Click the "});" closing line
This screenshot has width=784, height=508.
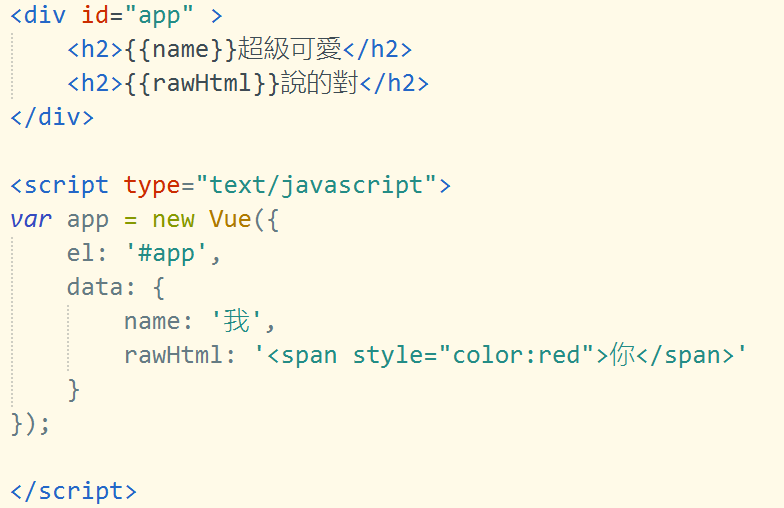pos(30,424)
